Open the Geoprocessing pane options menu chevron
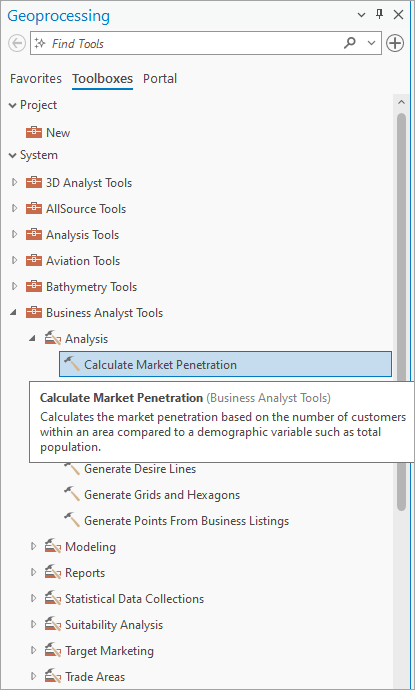Screen dimensions: 415x690 pyautogui.click(x=361, y=15)
